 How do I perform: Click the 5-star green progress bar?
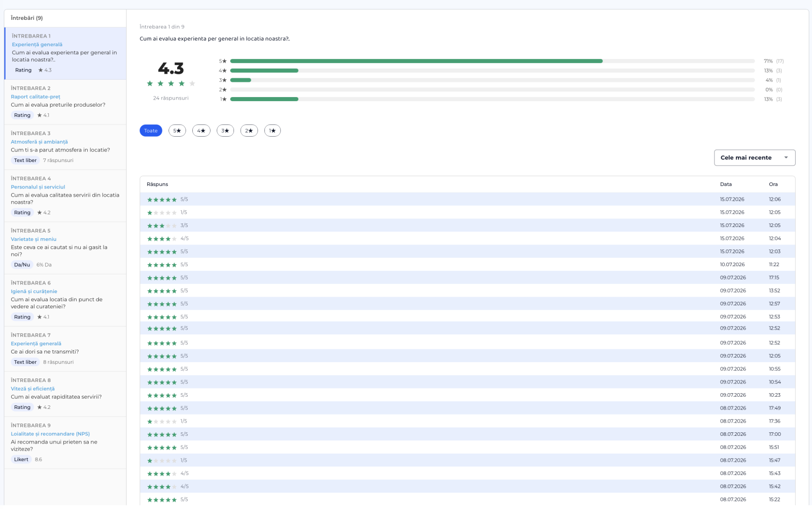[416, 61]
